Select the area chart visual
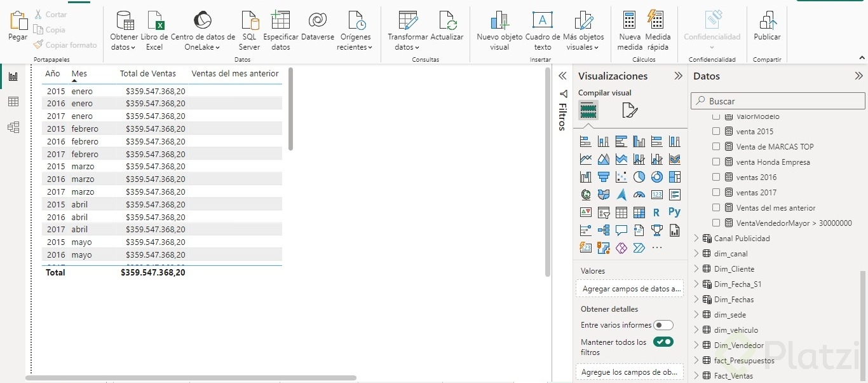This screenshot has height=383, width=868. tap(604, 159)
